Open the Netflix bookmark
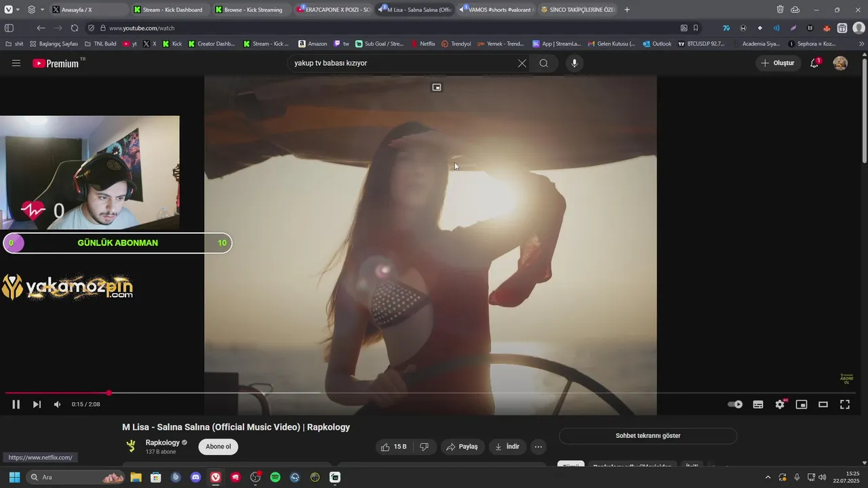Viewport: 868px width, 488px height. (x=422, y=43)
